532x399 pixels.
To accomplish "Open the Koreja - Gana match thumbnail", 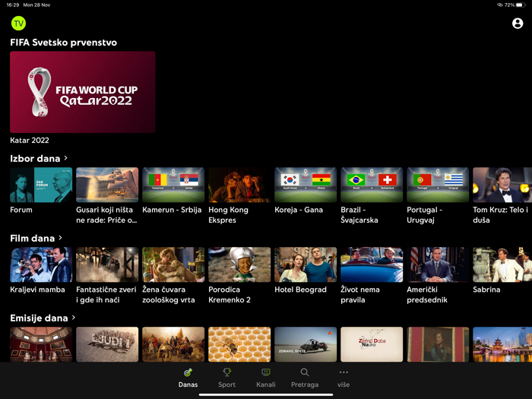I will (306, 185).
